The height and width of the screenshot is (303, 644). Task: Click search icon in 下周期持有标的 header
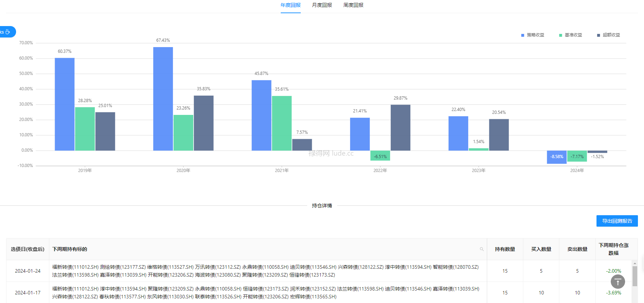tap(481, 249)
